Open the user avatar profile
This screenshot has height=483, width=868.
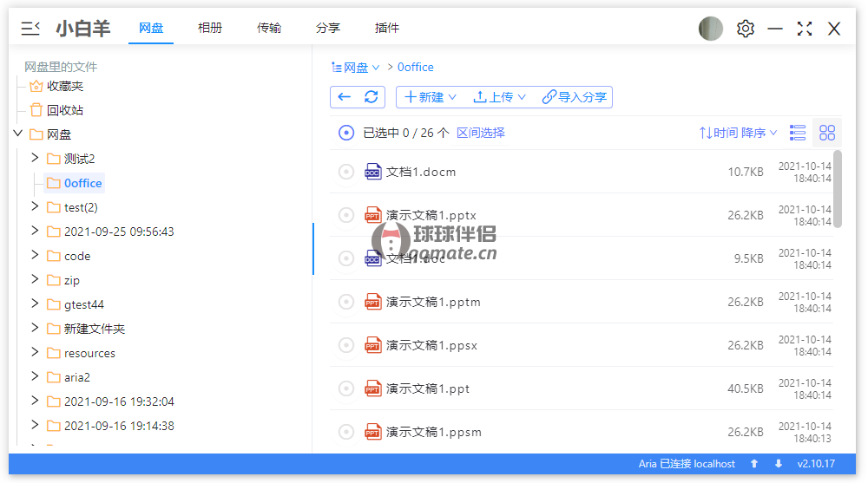pos(711,29)
